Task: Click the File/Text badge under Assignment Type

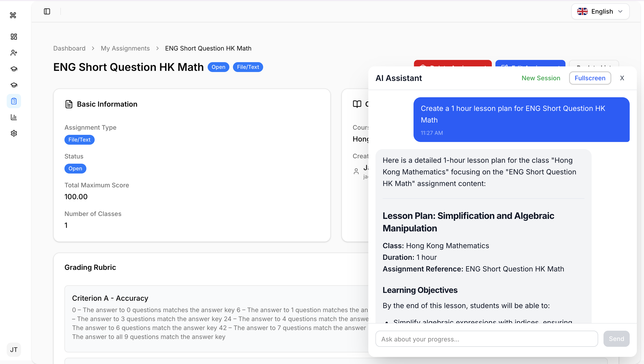Action: (x=80, y=140)
